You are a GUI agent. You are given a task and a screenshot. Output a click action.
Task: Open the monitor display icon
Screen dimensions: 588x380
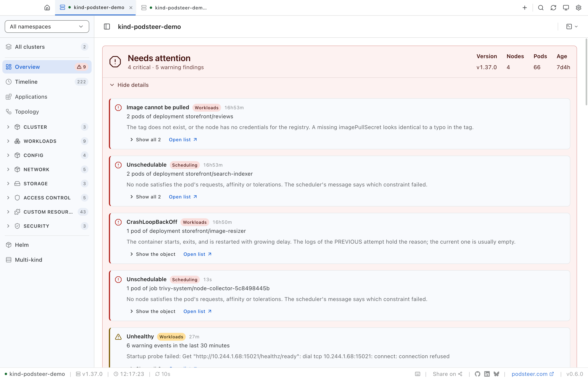(566, 8)
